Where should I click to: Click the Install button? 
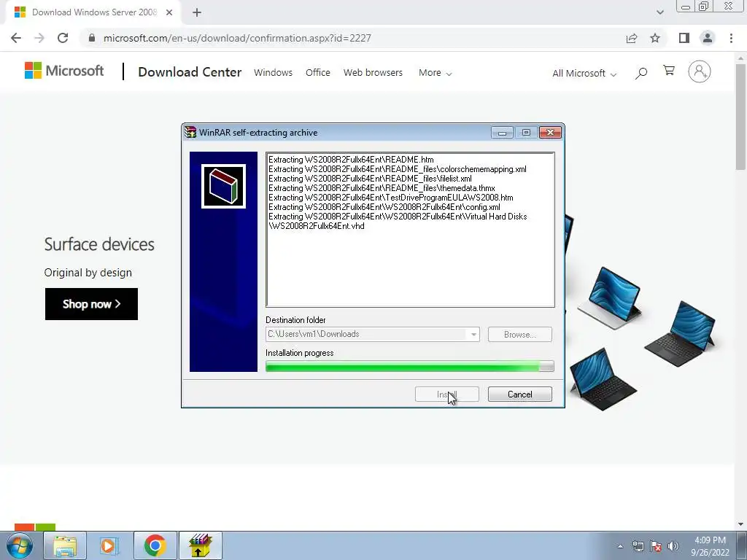point(447,394)
